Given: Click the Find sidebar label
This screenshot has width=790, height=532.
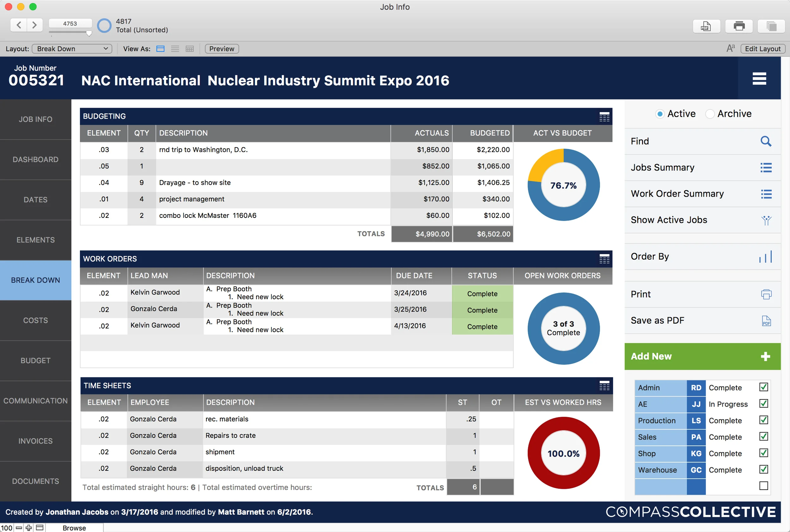Looking at the screenshot, I should [x=640, y=141].
